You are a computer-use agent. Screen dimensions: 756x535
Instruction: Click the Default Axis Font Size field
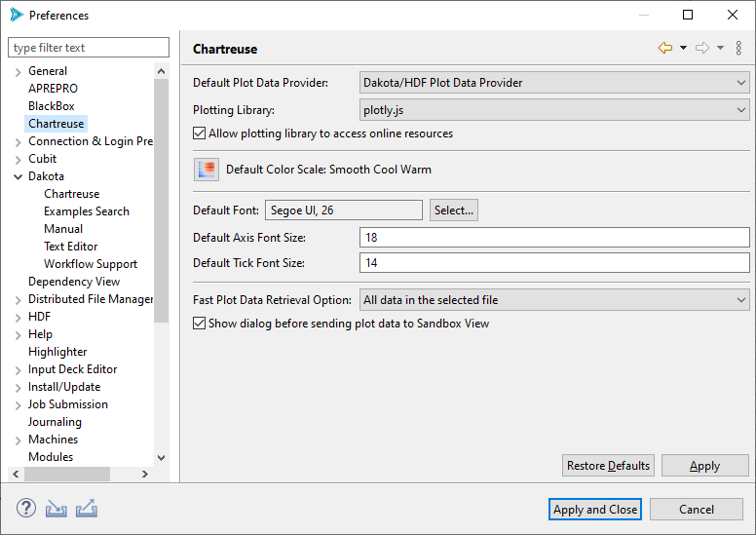point(554,238)
